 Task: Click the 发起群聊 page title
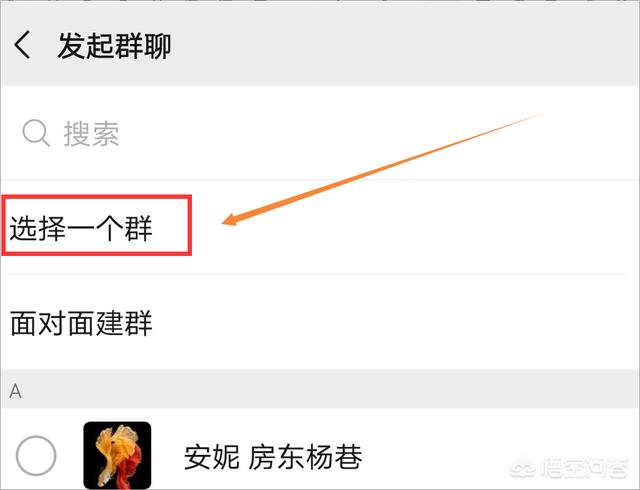[114, 45]
